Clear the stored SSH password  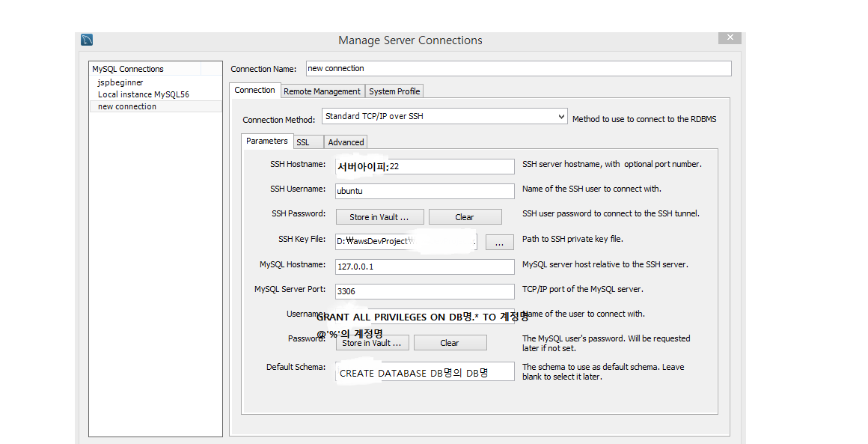point(465,217)
